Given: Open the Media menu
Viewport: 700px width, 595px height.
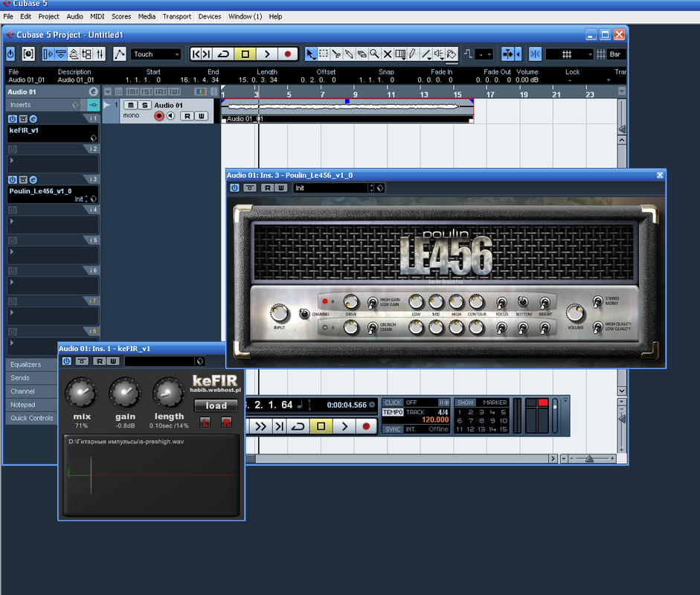Looking at the screenshot, I should click(147, 16).
